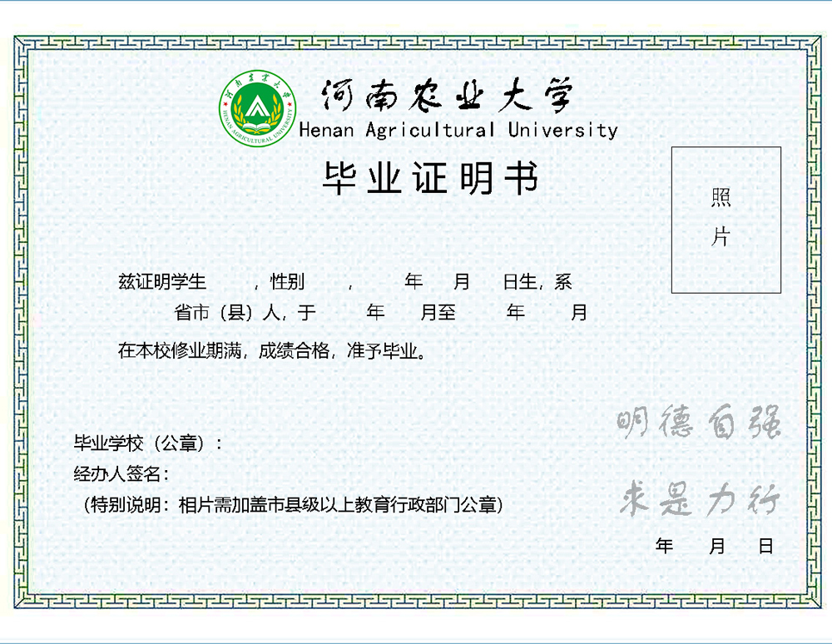Click the English name "Henan Agricultural University"
This screenshot has height=644, width=832.
pyautogui.click(x=458, y=130)
